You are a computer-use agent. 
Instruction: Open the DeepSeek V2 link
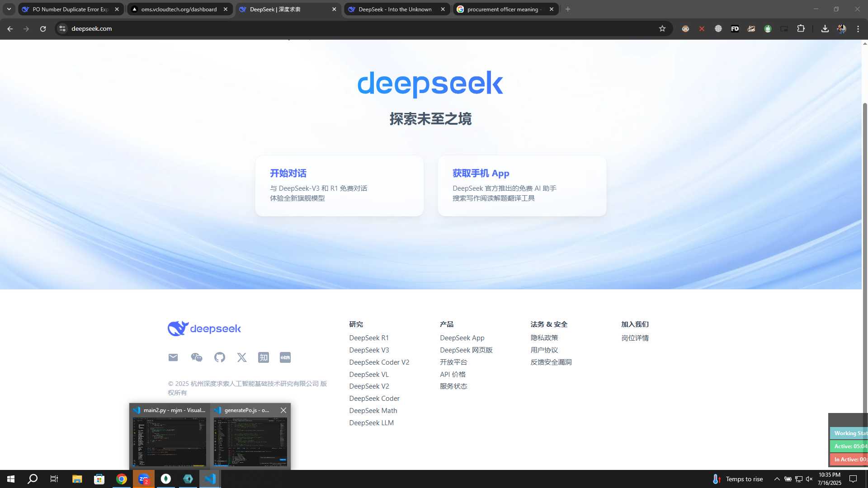369,386
